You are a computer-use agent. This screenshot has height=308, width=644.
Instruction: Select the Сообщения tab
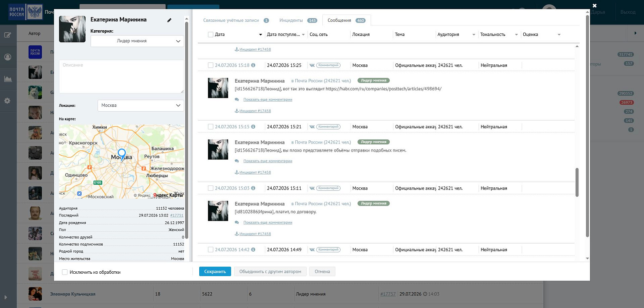(347, 20)
